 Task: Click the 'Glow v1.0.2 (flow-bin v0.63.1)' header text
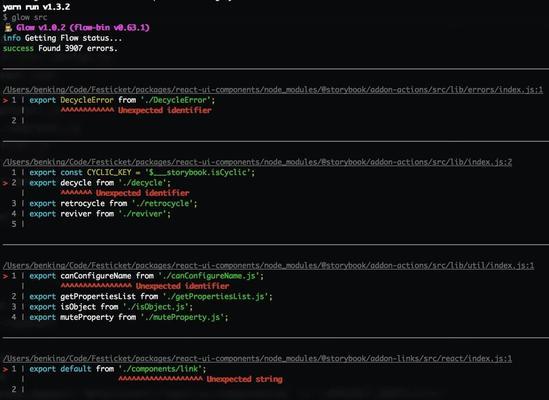point(83,27)
